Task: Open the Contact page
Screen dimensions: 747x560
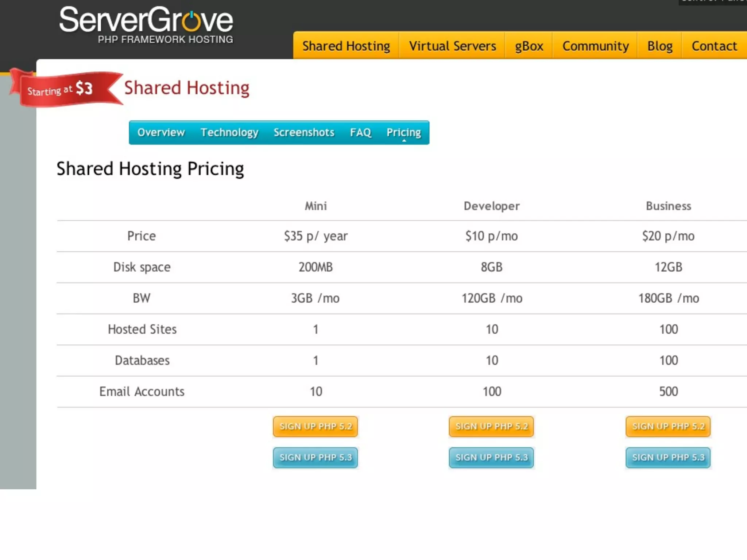Action: click(x=714, y=46)
